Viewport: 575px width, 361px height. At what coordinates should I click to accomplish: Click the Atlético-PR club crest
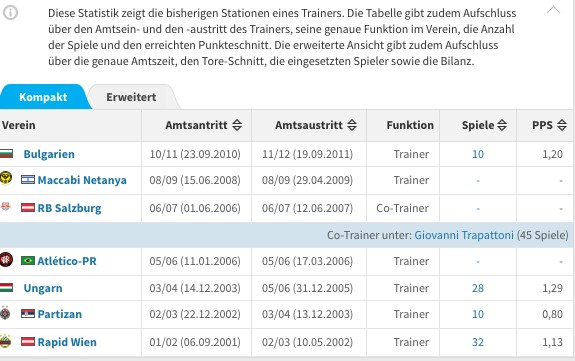(x=6, y=260)
